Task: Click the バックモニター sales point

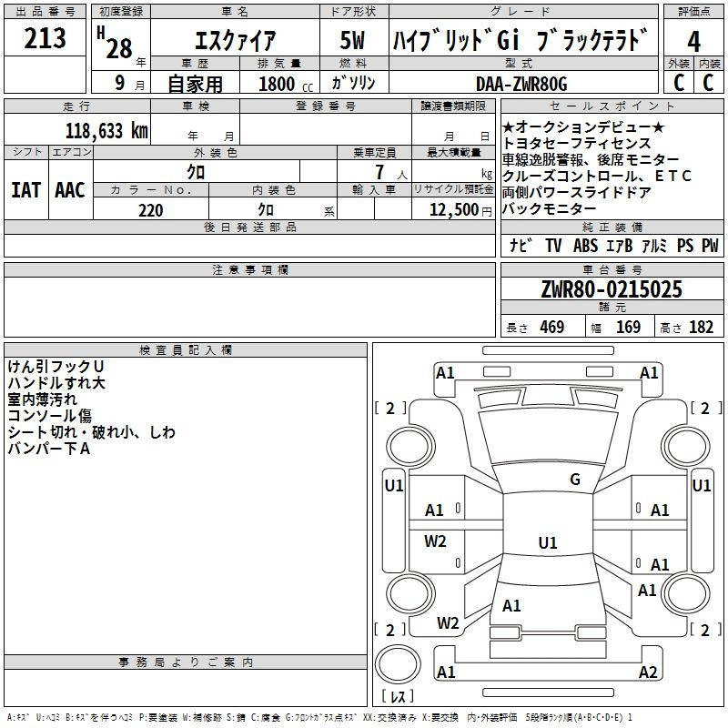Action: tap(549, 208)
